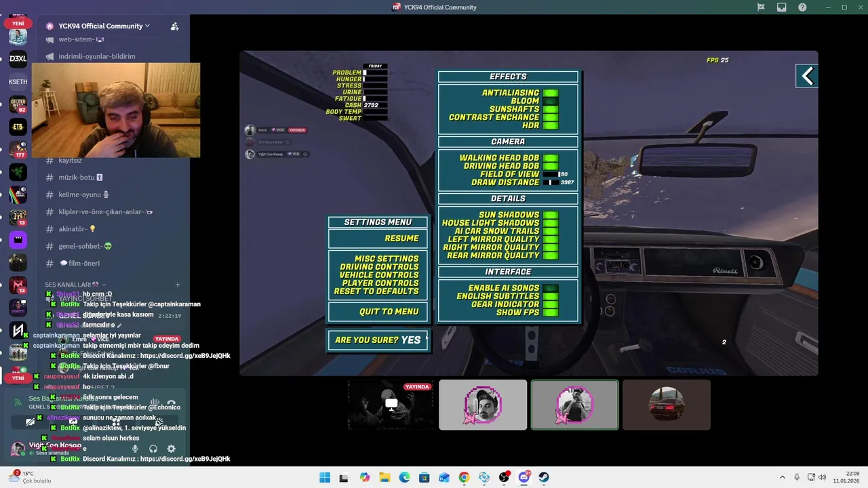
Task: Disconnect from the voice channel
Action: [x=172, y=402]
